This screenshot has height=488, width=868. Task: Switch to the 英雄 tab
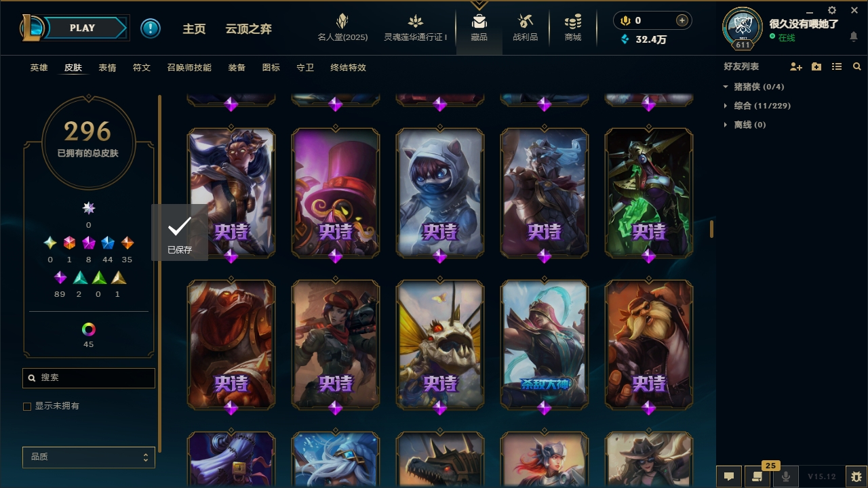pyautogui.click(x=39, y=68)
